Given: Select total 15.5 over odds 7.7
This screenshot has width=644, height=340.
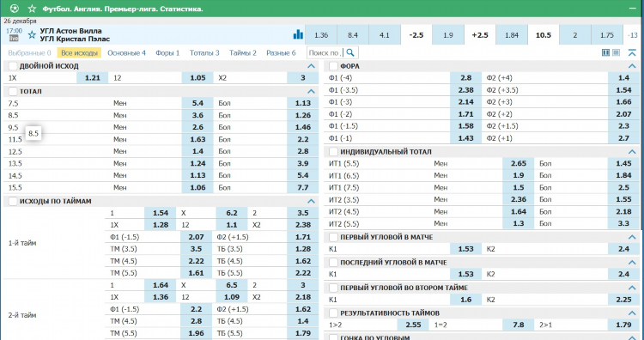Looking at the screenshot, I should click(303, 188).
